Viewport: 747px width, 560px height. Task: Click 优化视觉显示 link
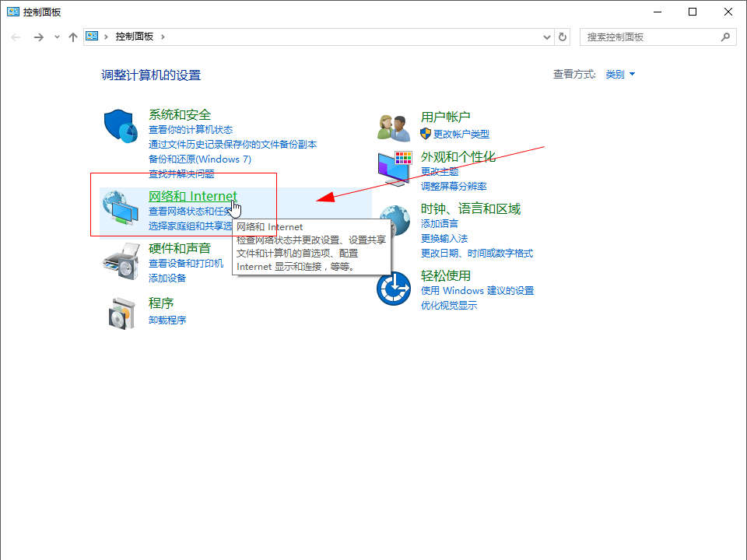pyautogui.click(x=449, y=305)
